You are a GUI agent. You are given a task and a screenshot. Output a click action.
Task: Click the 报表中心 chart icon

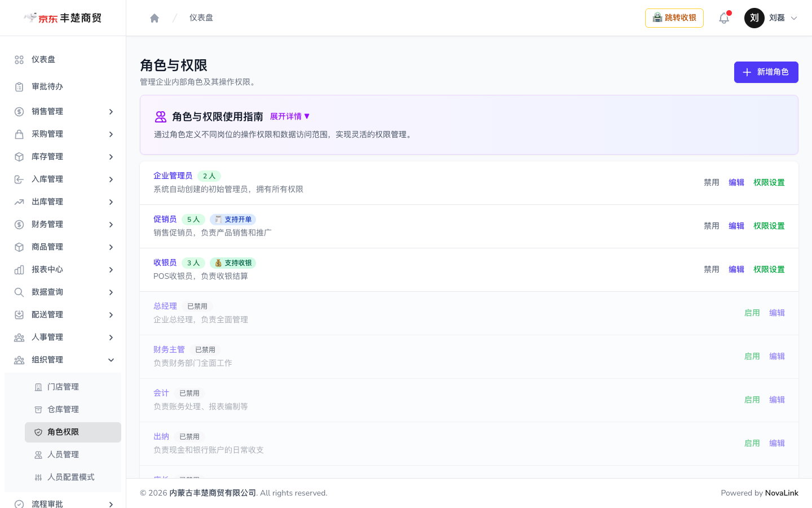click(x=19, y=270)
